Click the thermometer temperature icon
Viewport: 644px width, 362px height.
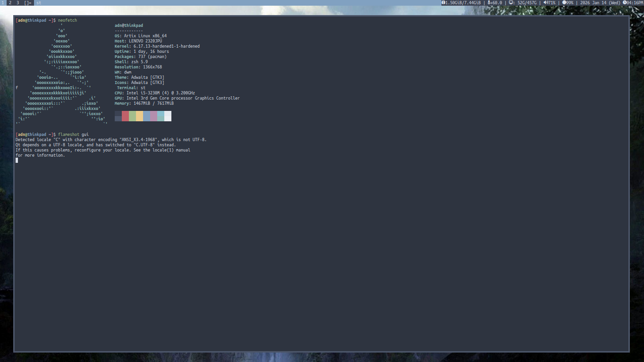[x=489, y=3]
